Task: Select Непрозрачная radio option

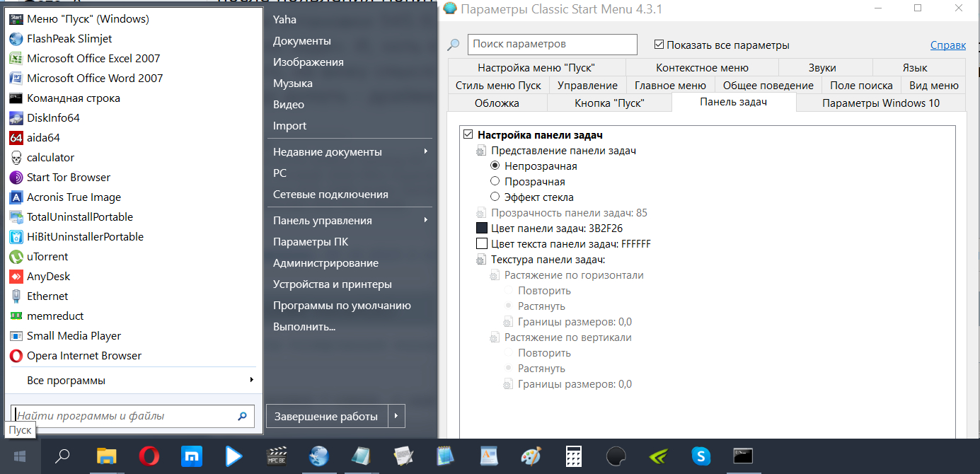Action: [495, 166]
